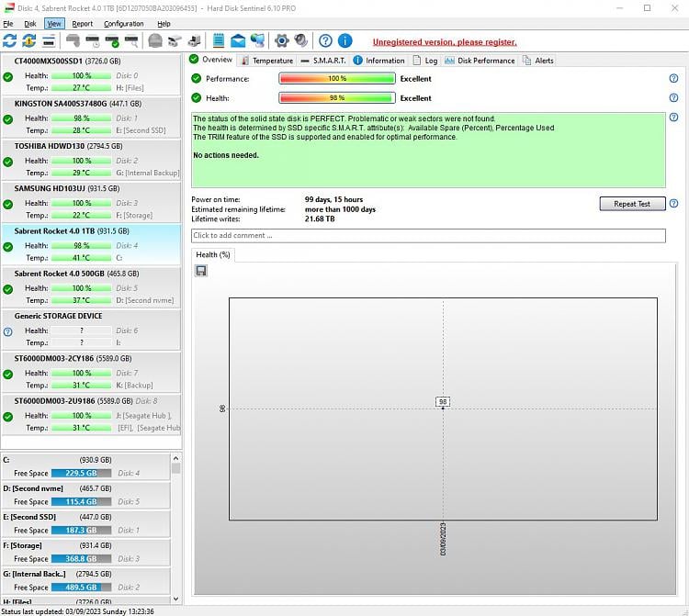689x616 pixels.
Task: Click the comment field 'Click to add comment'
Action: coord(428,235)
